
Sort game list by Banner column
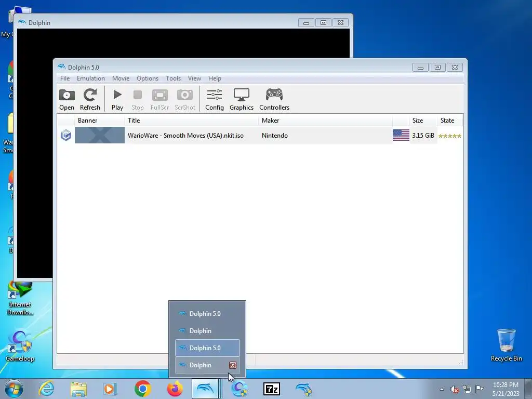coord(99,121)
